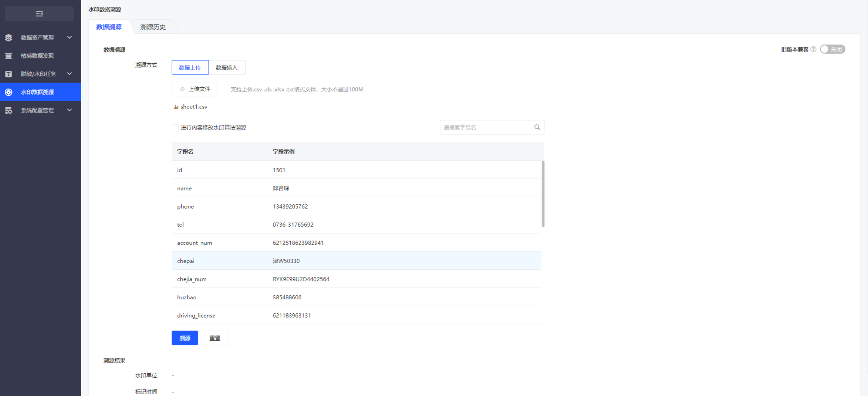
Task: Check 进行内容修改水印算法溯源 checkbox
Action: click(x=175, y=128)
